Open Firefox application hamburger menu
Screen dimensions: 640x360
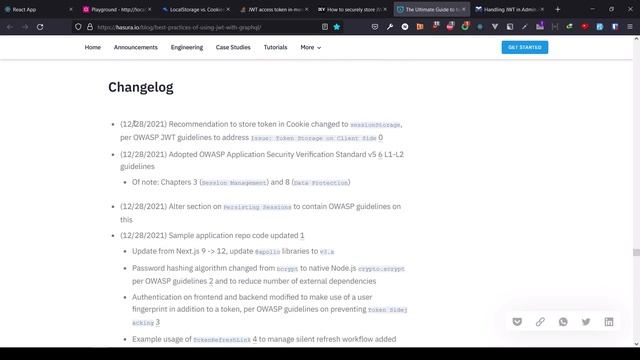pyautogui.click(x=630, y=27)
